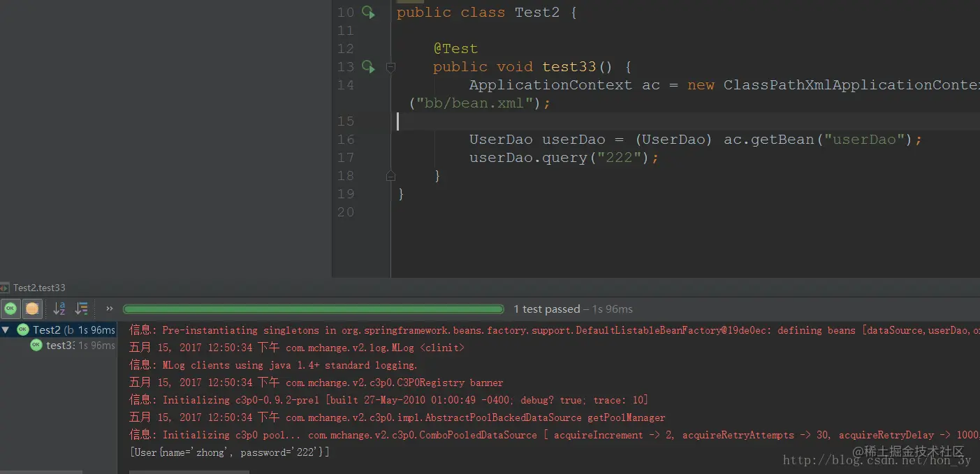Click the "bb/bean.xml" string literal
The height and width of the screenshot is (474, 980).
tap(479, 103)
